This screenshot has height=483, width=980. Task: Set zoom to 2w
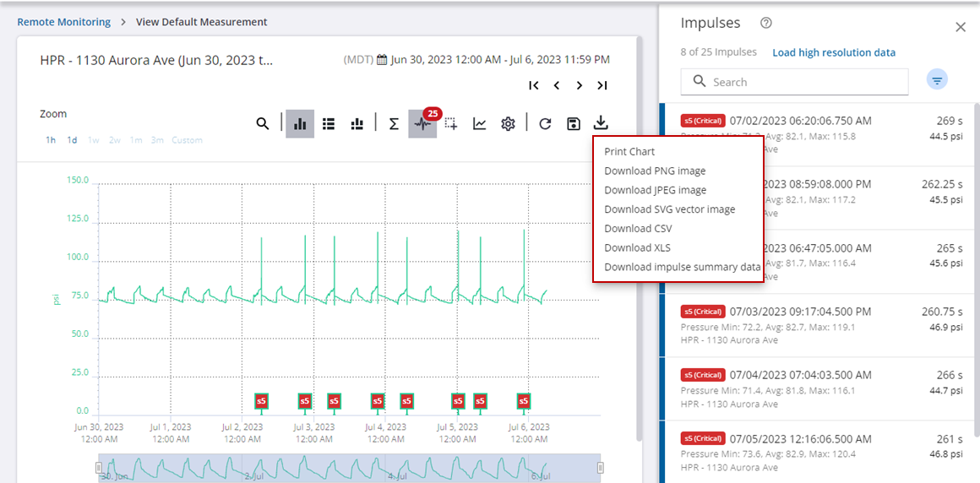pyautogui.click(x=115, y=140)
